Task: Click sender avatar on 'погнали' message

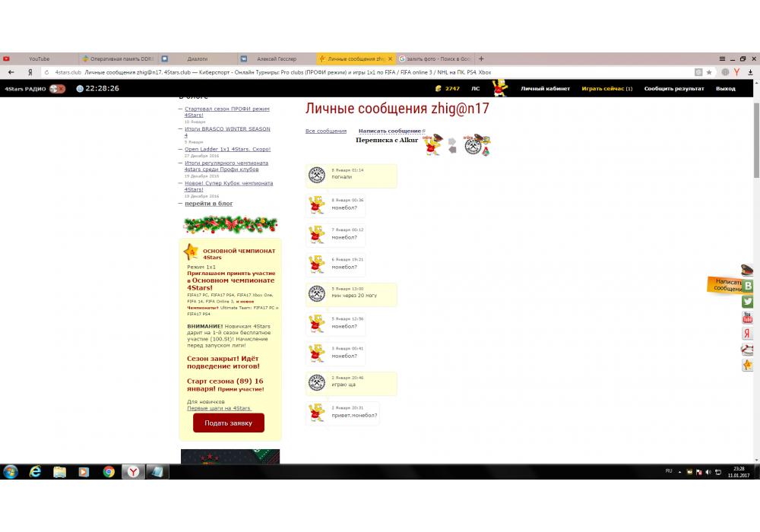Action: tap(317, 175)
